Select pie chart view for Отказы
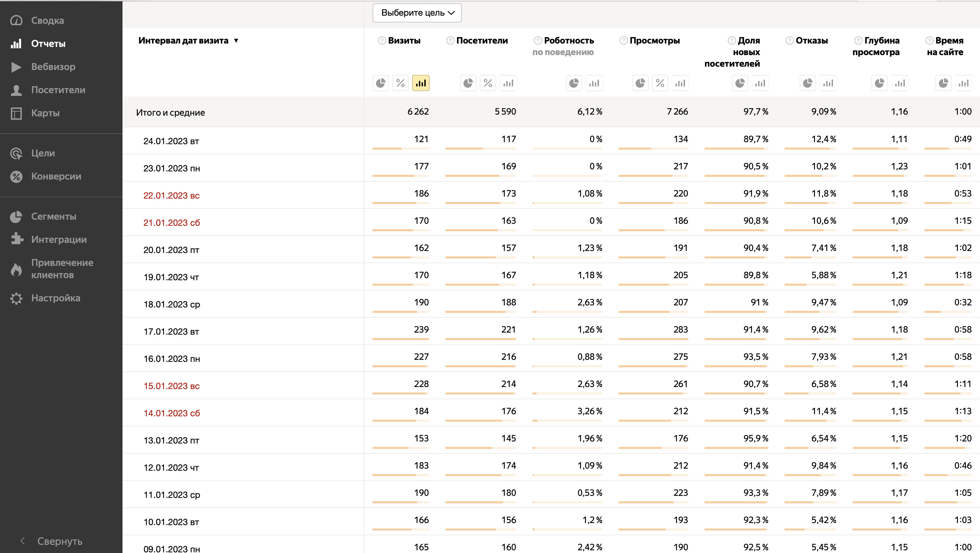980x553 pixels. 808,83
